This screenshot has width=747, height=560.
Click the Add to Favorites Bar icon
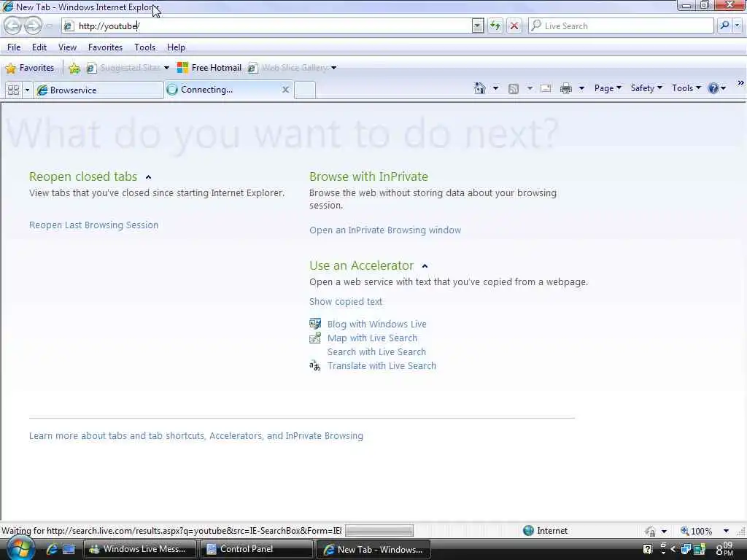tap(74, 68)
